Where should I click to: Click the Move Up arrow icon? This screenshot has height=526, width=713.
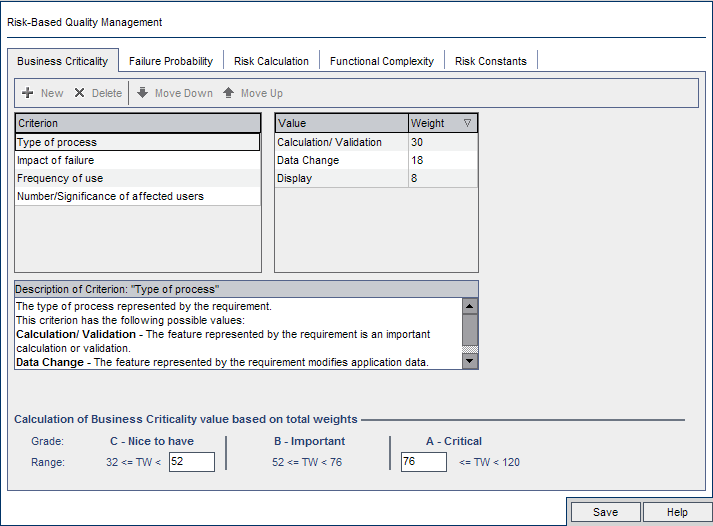click(x=228, y=93)
